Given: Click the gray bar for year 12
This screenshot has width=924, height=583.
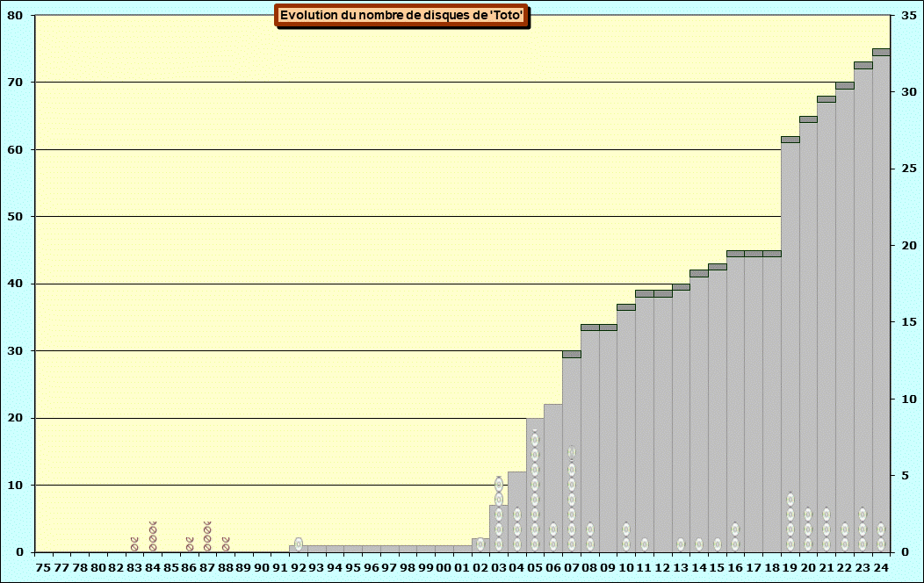Looking at the screenshot, I should (663, 425).
